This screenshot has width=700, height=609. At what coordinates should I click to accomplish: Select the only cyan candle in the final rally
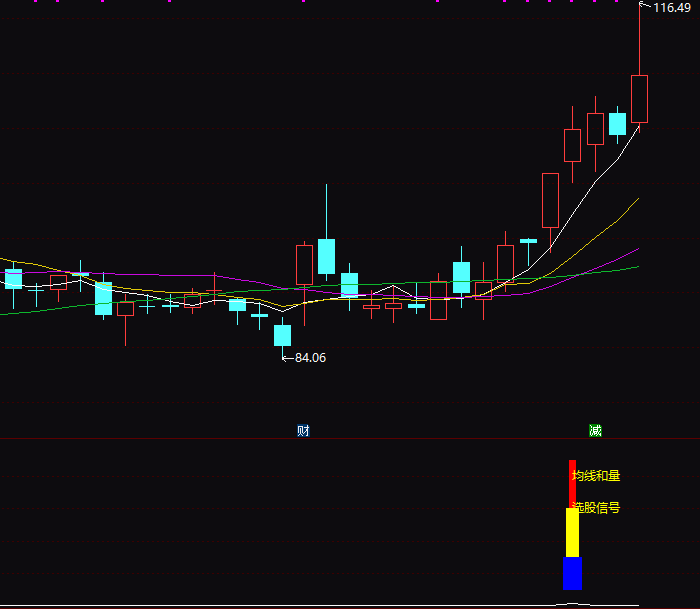[x=617, y=124]
